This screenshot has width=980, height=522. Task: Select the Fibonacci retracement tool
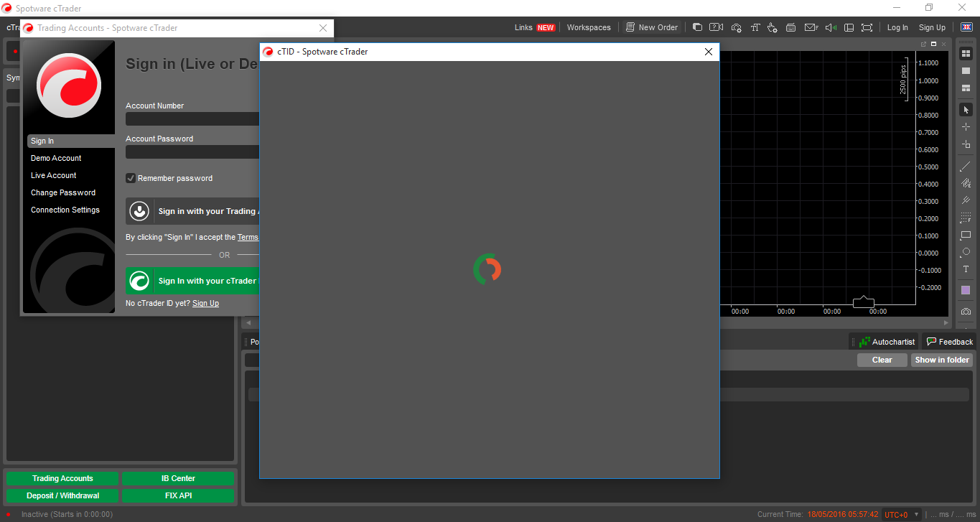coord(966,218)
